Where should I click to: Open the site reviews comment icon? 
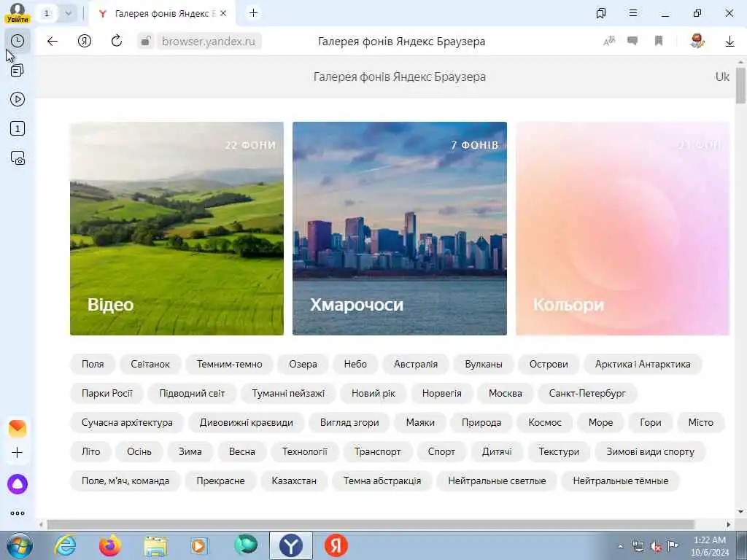[632, 42]
